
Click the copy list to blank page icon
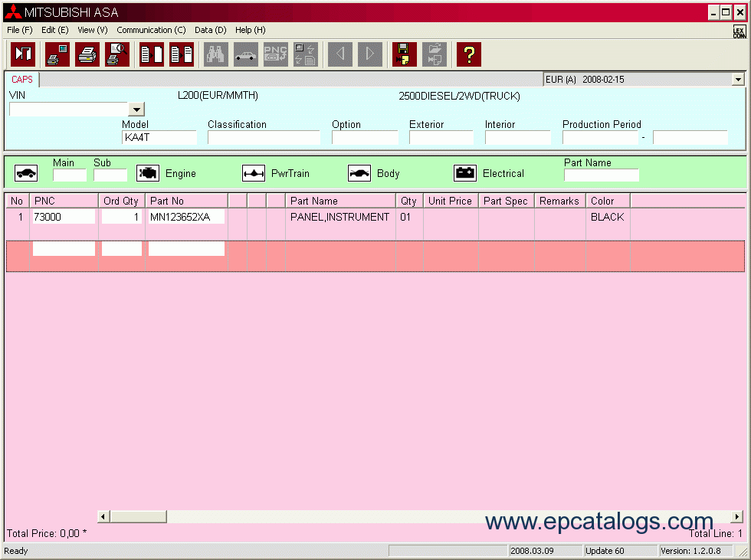click(x=152, y=54)
